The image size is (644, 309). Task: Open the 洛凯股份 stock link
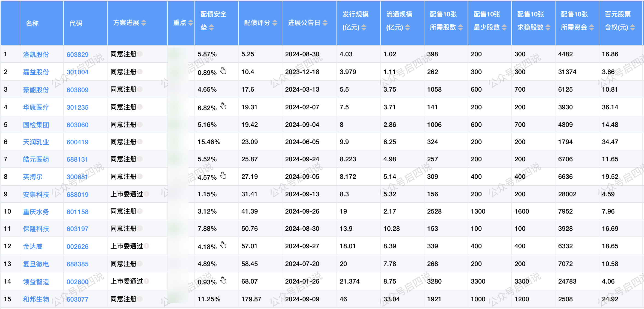pos(36,54)
